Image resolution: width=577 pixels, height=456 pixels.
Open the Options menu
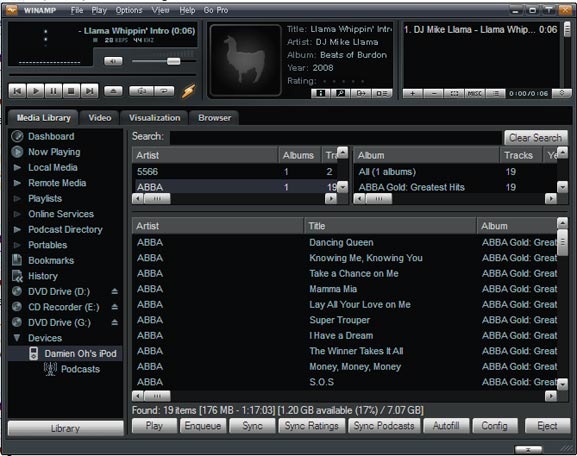tap(129, 10)
